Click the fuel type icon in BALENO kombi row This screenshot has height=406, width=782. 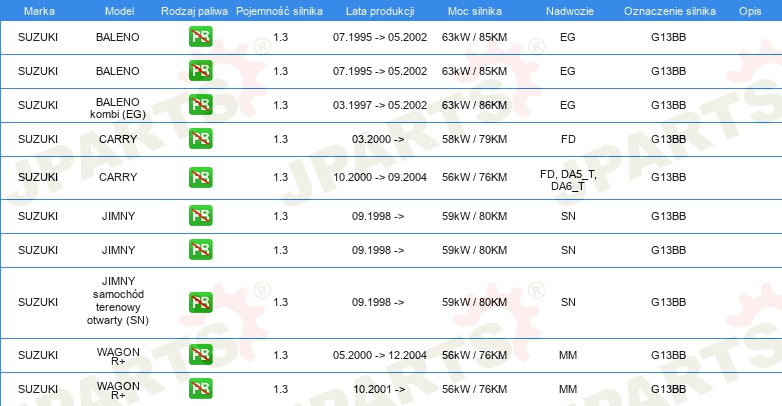(x=200, y=105)
